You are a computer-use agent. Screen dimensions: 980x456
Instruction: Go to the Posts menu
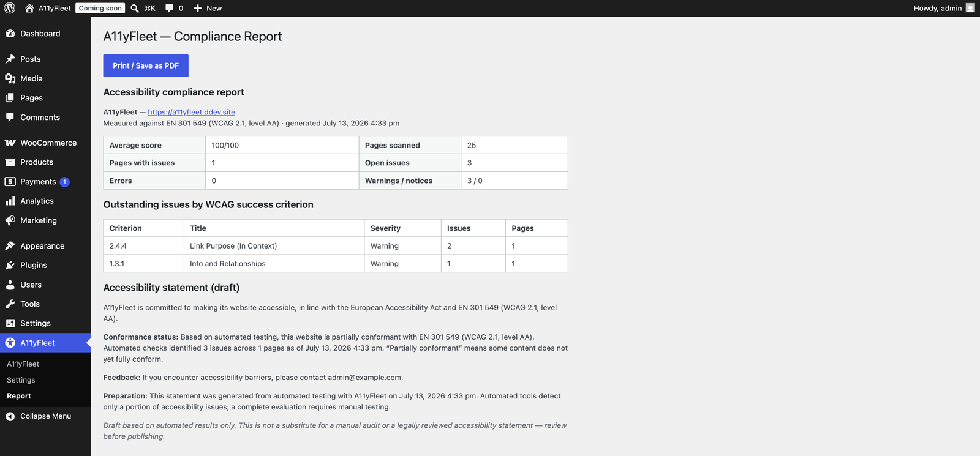pyautogui.click(x=45, y=59)
